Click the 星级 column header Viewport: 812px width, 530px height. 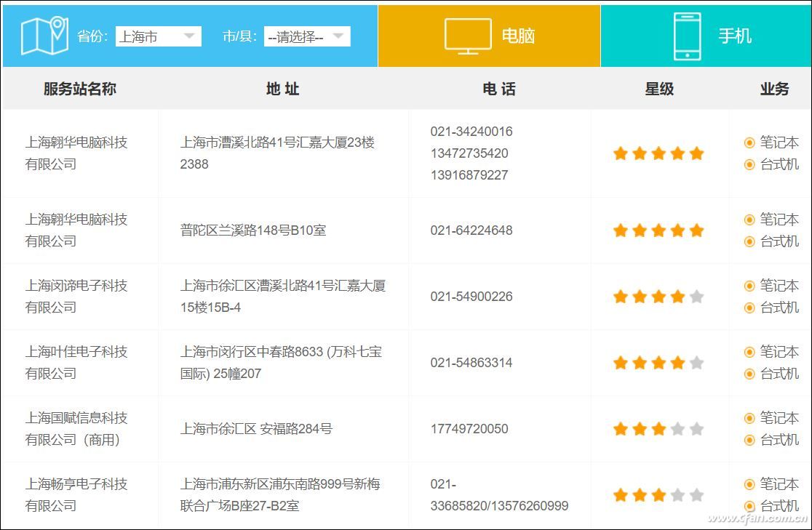(x=658, y=89)
